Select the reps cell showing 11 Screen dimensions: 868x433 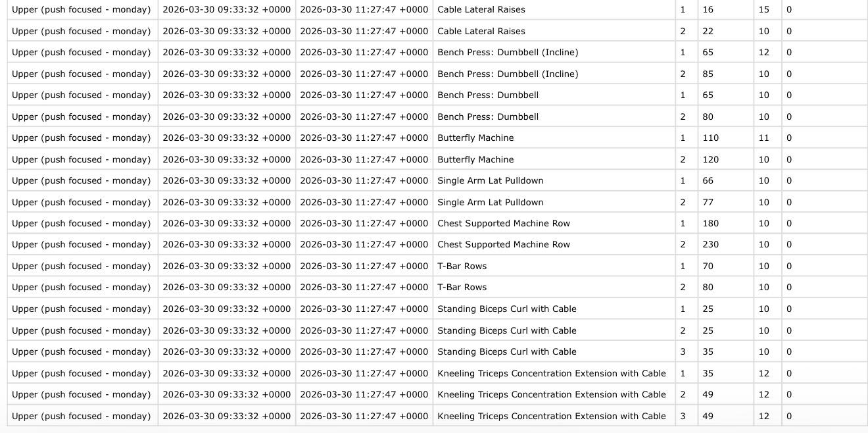(x=763, y=138)
